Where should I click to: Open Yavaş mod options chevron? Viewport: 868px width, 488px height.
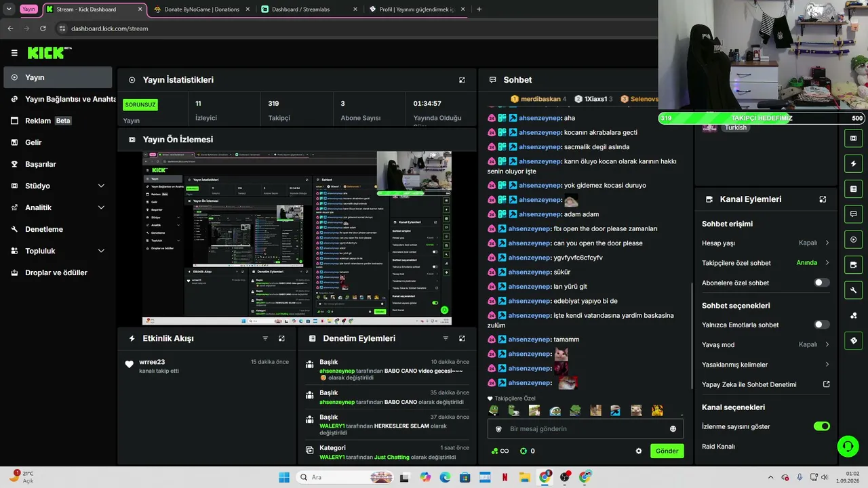827,344
